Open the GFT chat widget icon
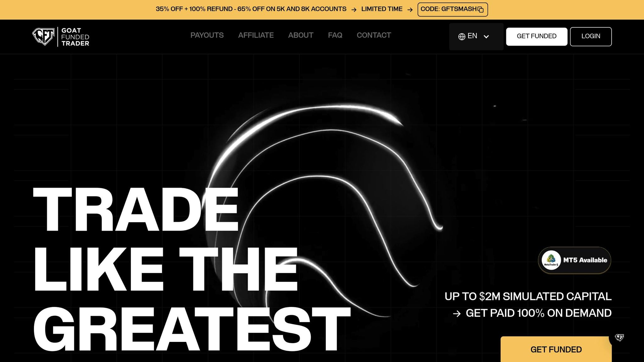 tap(619, 337)
